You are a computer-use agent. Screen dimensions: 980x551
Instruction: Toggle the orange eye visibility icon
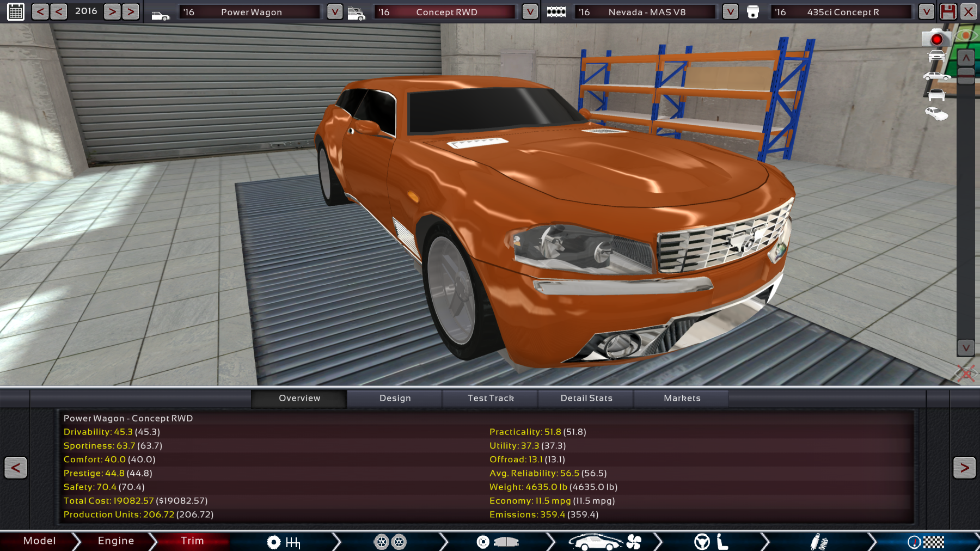coord(966,35)
